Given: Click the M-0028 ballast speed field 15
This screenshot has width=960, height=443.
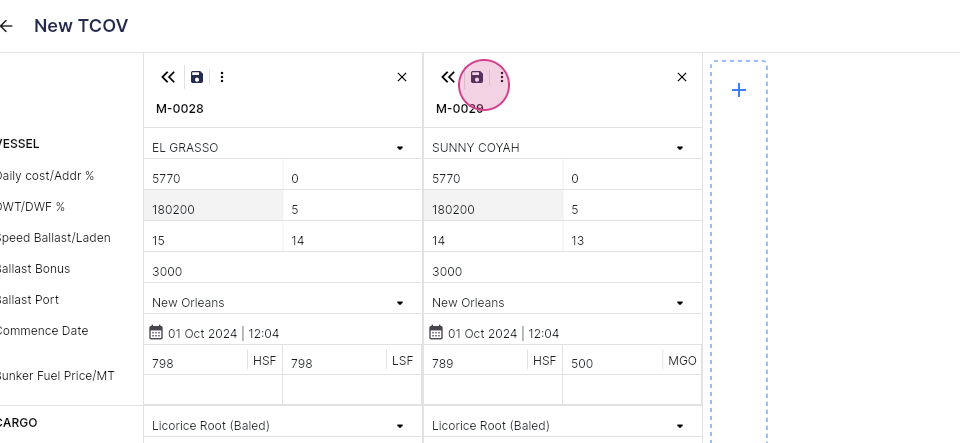Looking at the screenshot, I should [213, 240].
